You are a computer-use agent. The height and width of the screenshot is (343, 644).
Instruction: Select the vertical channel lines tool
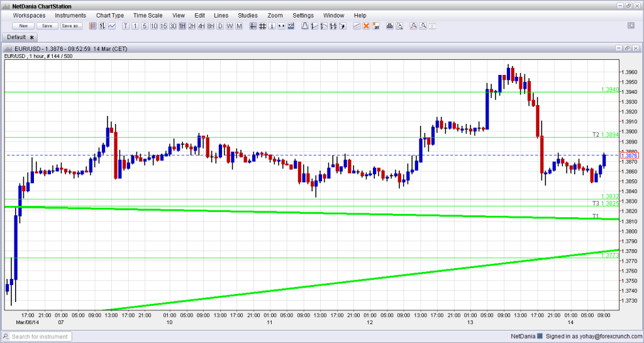[333, 26]
